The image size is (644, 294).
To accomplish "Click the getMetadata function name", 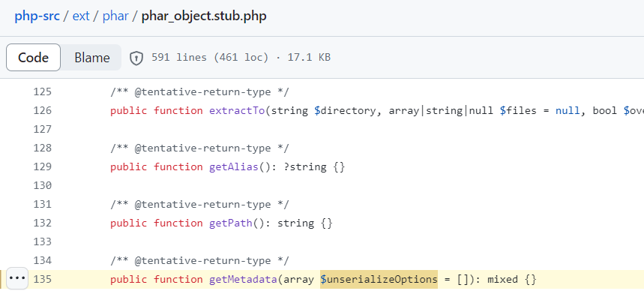I will (x=243, y=279).
